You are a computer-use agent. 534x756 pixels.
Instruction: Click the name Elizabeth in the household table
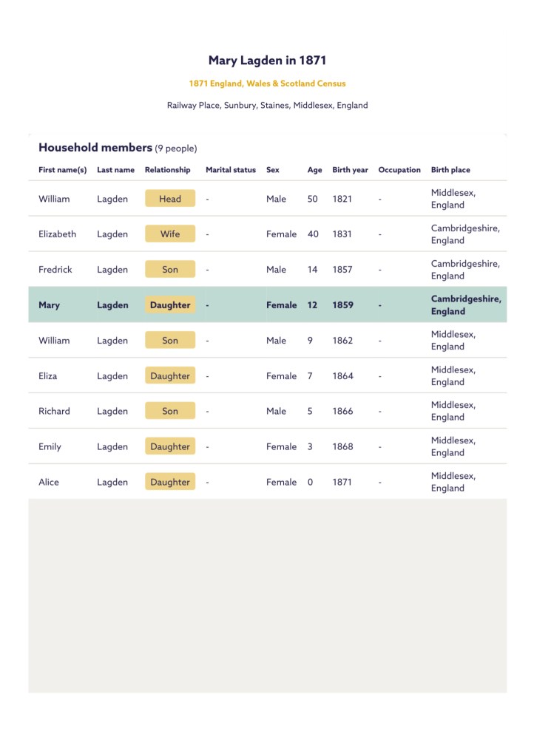point(57,234)
